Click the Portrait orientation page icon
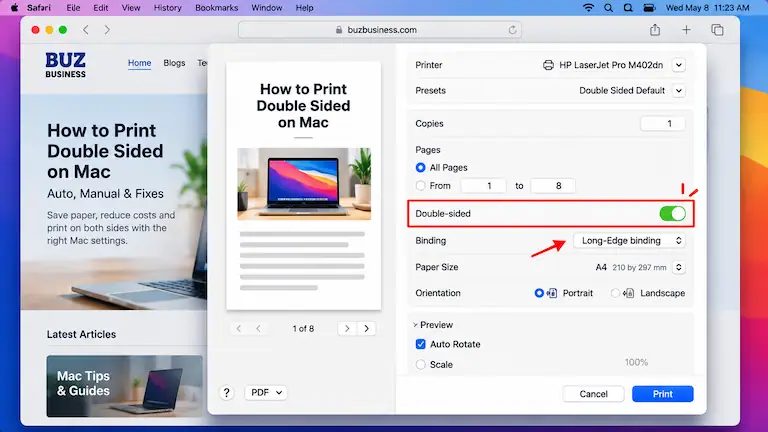 pyautogui.click(x=552, y=293)
